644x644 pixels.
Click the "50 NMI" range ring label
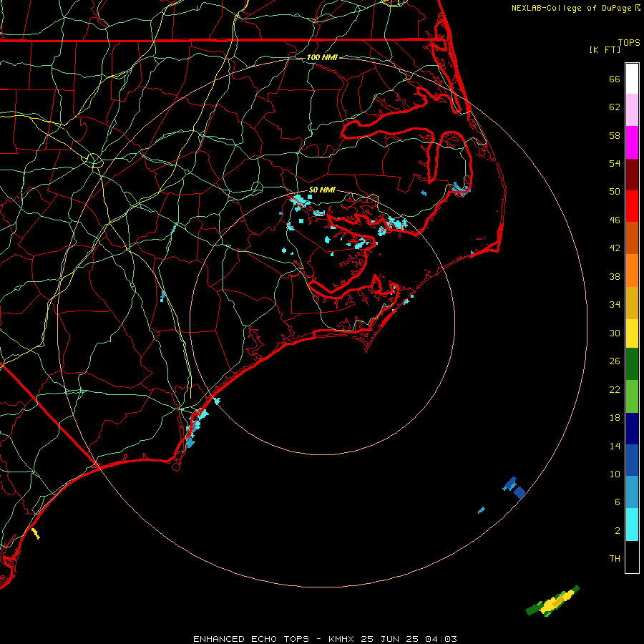(x=322, y=190)
